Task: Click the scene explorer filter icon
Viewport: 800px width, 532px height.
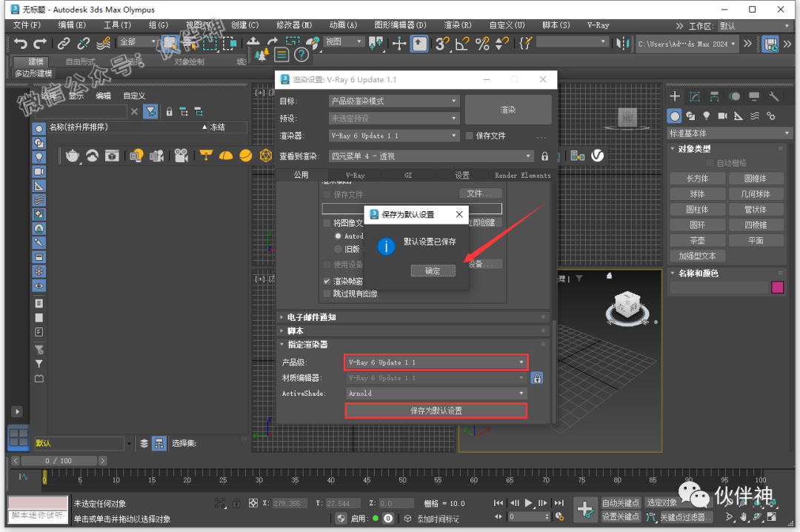Action: [150, 111]
